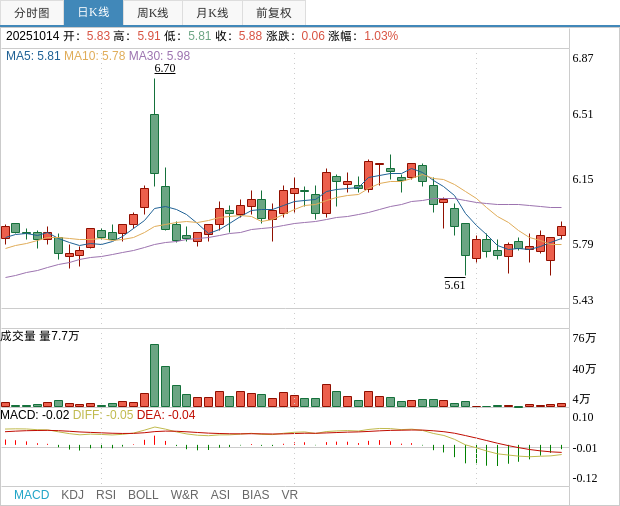Click the MA30: 5.98 legend
The height and width of the screenshot is (506, 620).
pos(159,56)
